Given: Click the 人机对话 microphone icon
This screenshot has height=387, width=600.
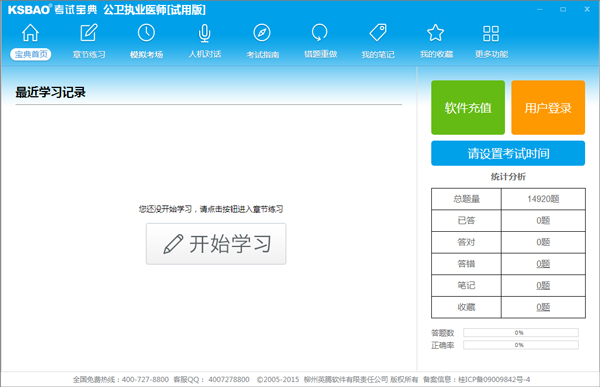Looking at the screenshot, I should (x=205, y=33).
